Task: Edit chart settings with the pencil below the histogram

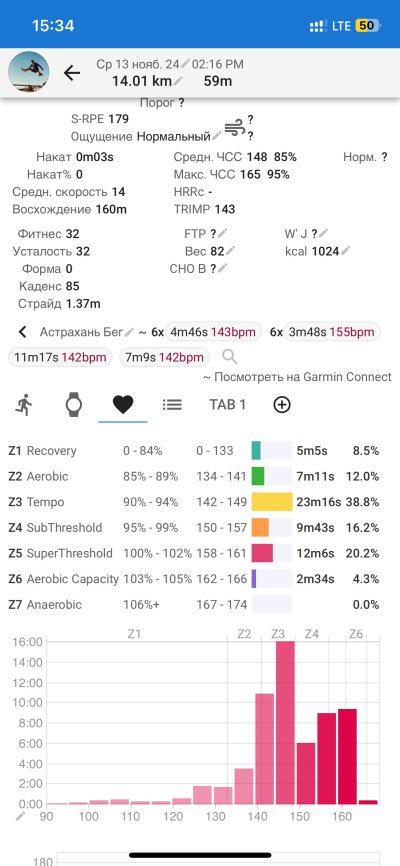Action: [20, 816]
